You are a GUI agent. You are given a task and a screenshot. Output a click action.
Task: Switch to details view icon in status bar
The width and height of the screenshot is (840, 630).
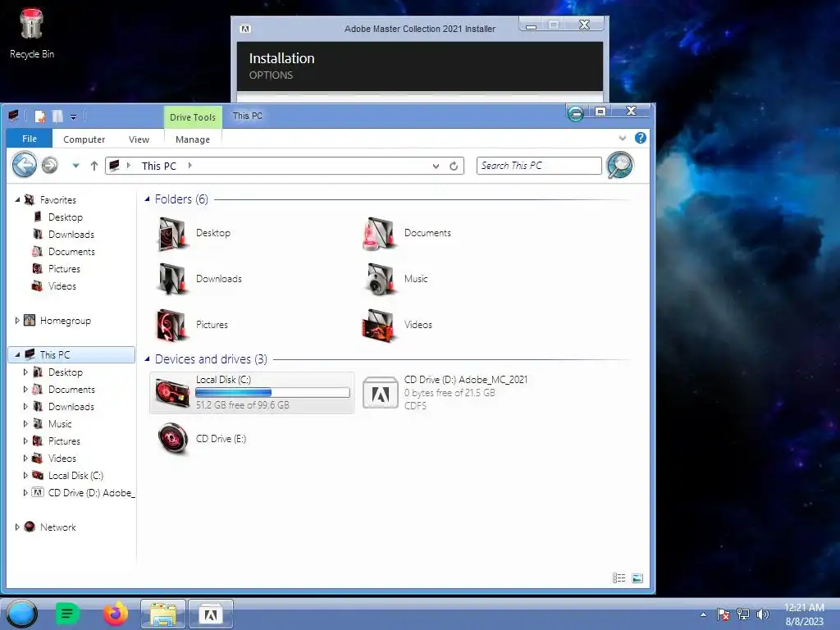coord(619,578)
